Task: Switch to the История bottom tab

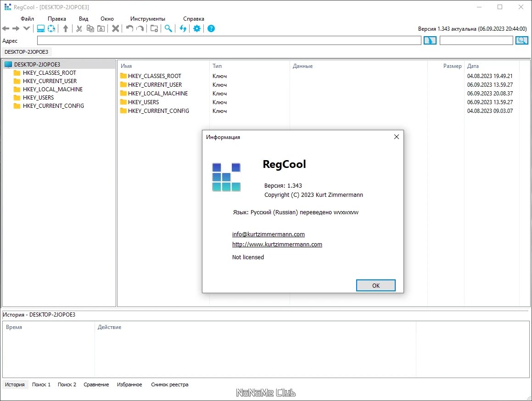Action: pyautogui.click(x=15, y=384)
